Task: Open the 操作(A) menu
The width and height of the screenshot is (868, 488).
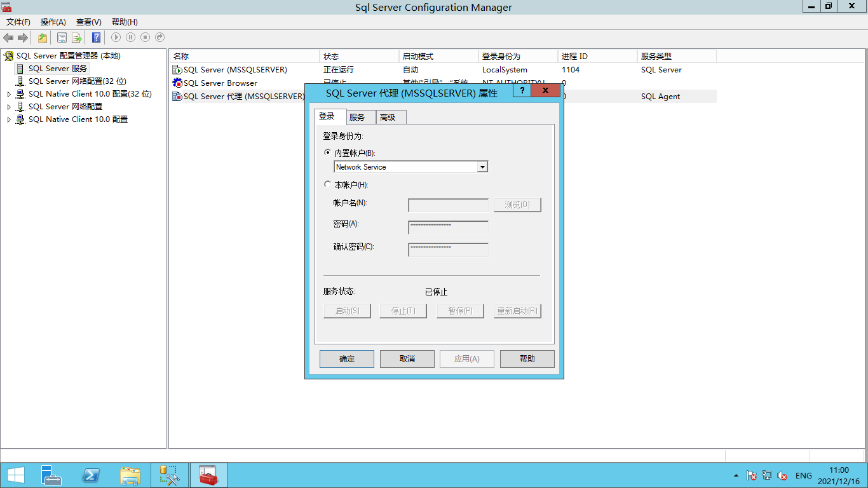Action: tap(53, 22)
